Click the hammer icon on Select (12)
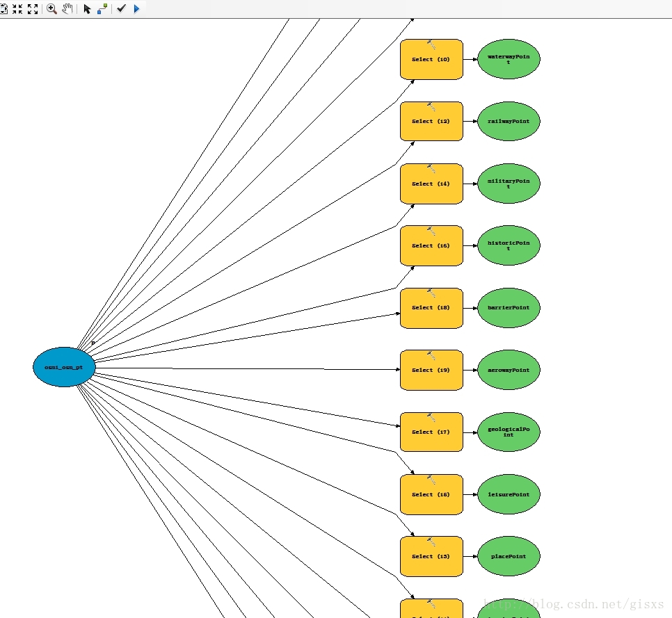This screenshot has height=618, width=672. (x=431, y=106)
